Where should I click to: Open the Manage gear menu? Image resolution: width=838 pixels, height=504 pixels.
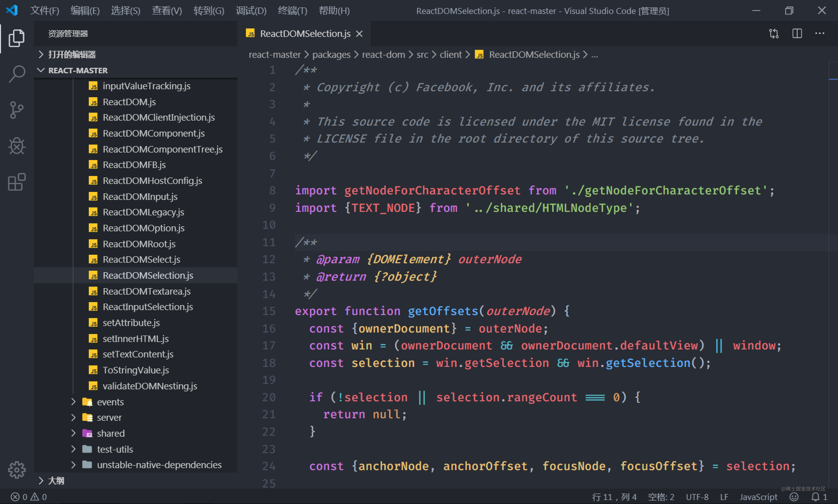click(16, 470)
